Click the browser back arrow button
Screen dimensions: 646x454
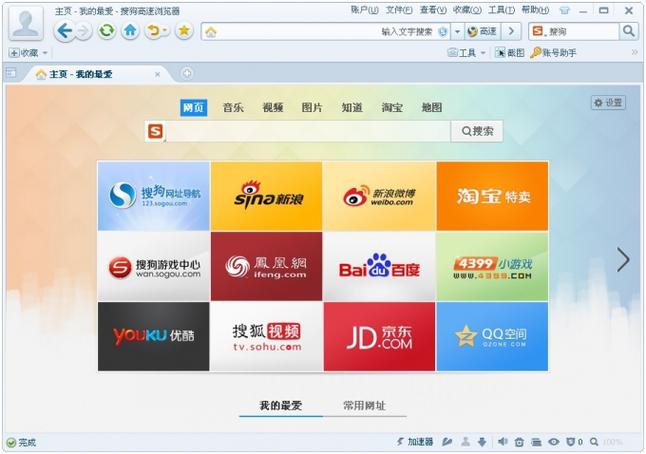pos(65,31)
